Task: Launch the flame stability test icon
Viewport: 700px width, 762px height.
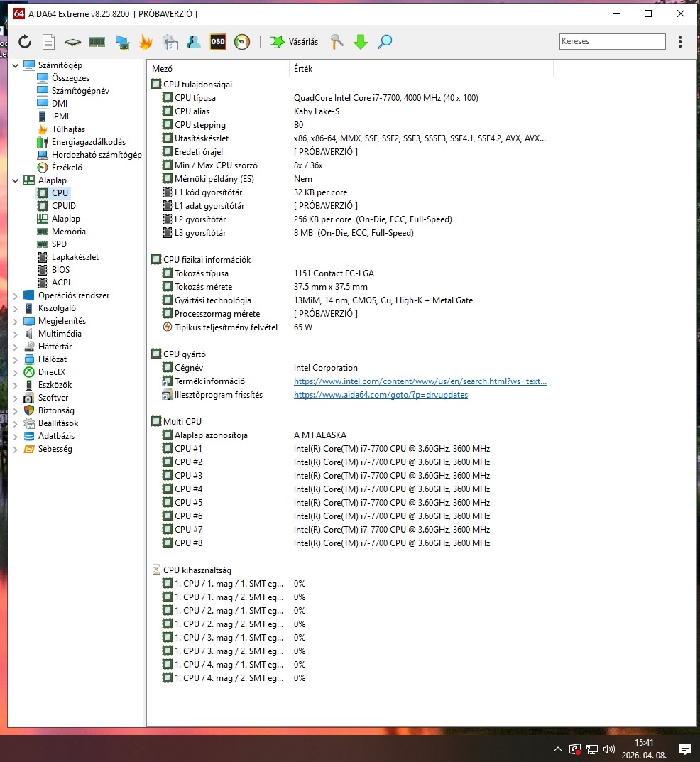Action: (x=146, y=42)
